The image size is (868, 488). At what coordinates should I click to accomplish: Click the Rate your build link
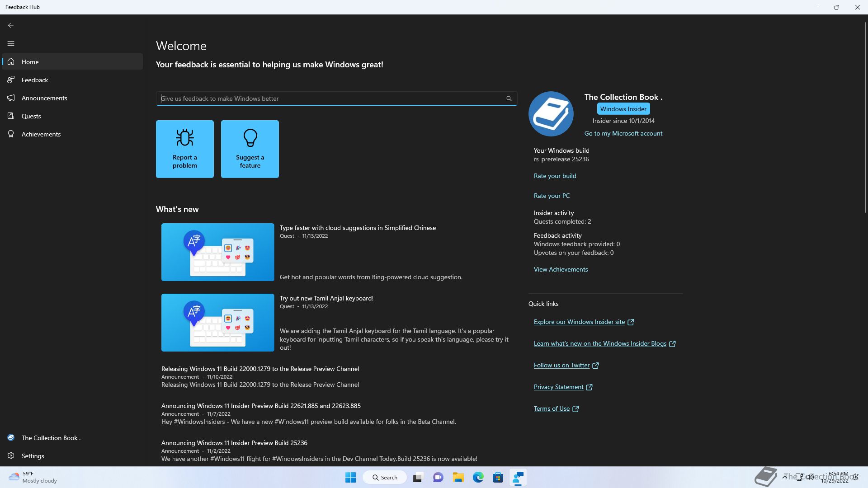(555, 176)
